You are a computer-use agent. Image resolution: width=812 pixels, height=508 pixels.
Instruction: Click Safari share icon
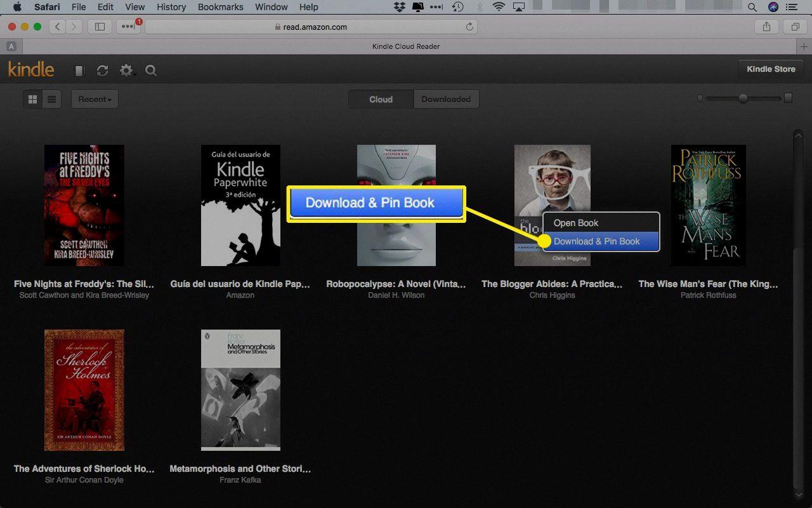point(767,27)
